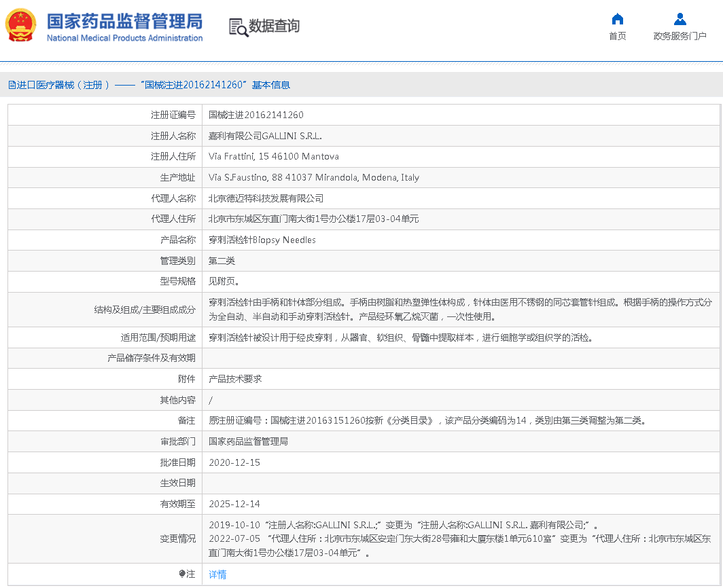Click the 生效日期 row label
Image resolution: width=723 pixels, height=588 pixels.
coord(178,483)
